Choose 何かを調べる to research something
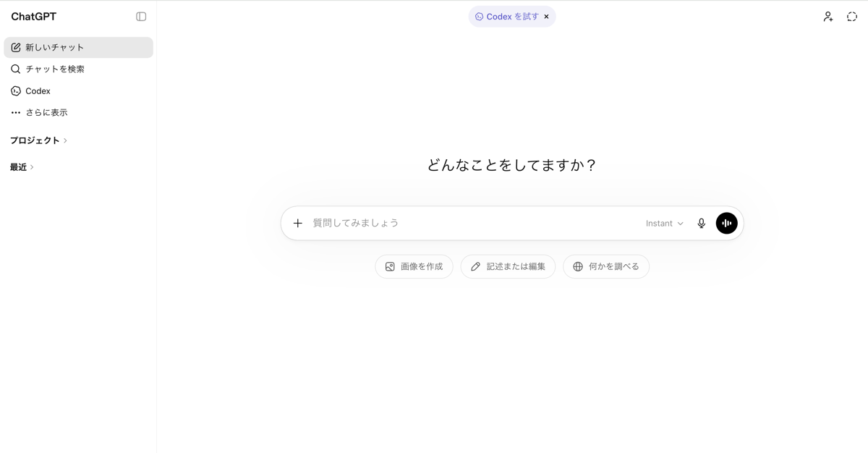 606,266
